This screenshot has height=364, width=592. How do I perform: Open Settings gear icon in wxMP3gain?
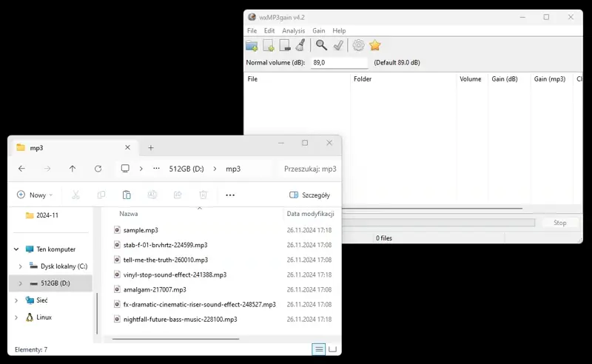[358, 45]
